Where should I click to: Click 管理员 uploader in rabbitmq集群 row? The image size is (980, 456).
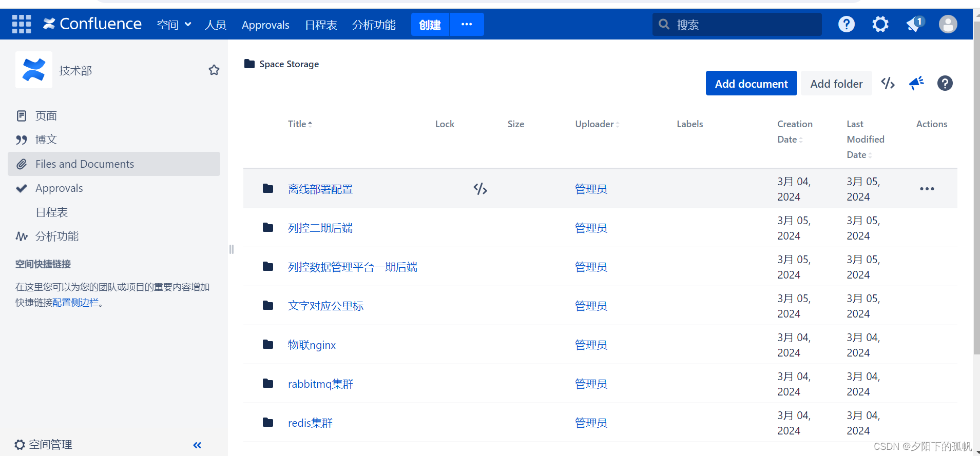tap(591, 384)
